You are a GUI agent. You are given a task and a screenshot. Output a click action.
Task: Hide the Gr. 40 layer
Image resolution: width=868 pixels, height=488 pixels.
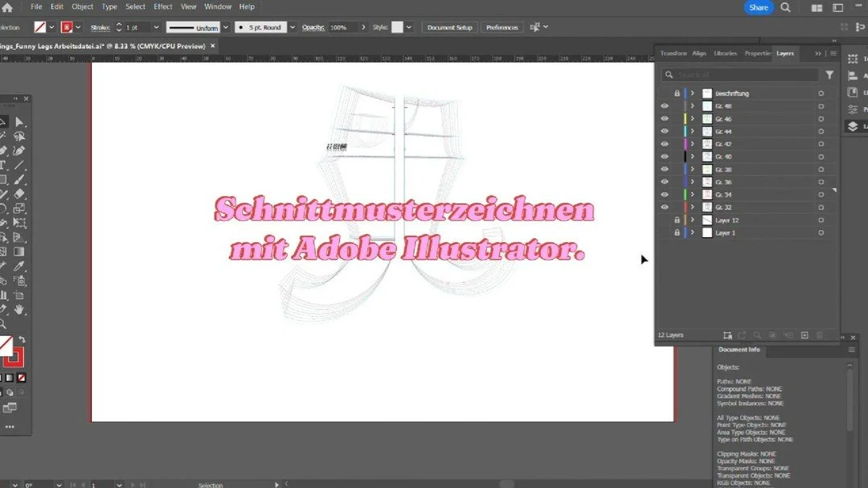[665, 157]
